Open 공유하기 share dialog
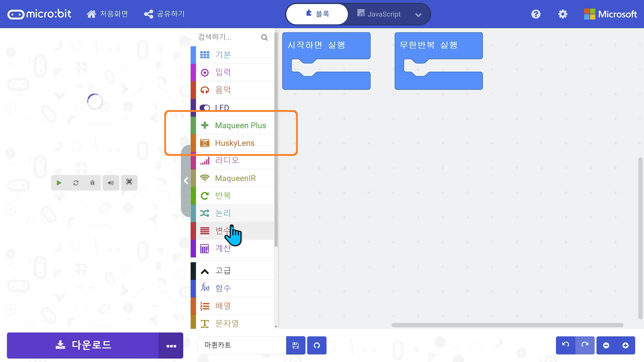The height and width of the screenshot is (362, 644). click(164, 14)
